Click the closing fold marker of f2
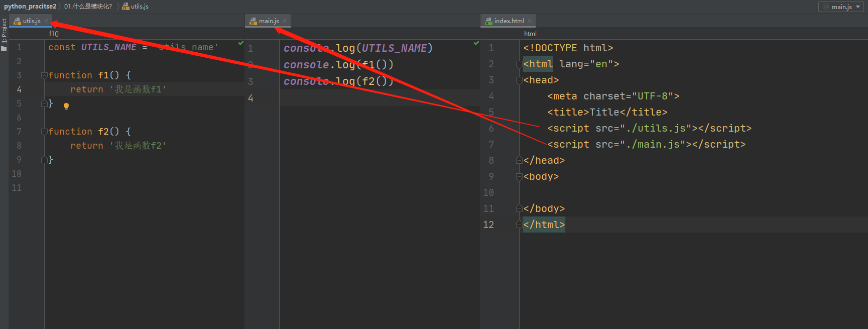The image size is (868, 329). tap(44, 160)
